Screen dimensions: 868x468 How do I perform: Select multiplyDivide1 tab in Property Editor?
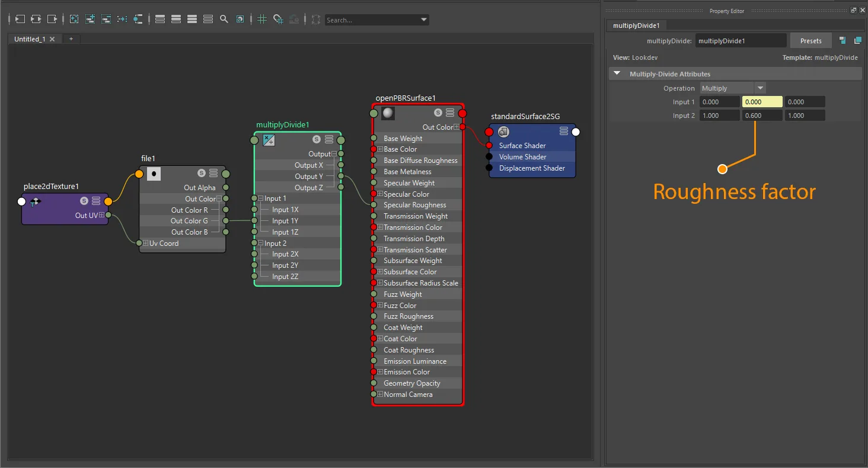[x=636, y=25]
